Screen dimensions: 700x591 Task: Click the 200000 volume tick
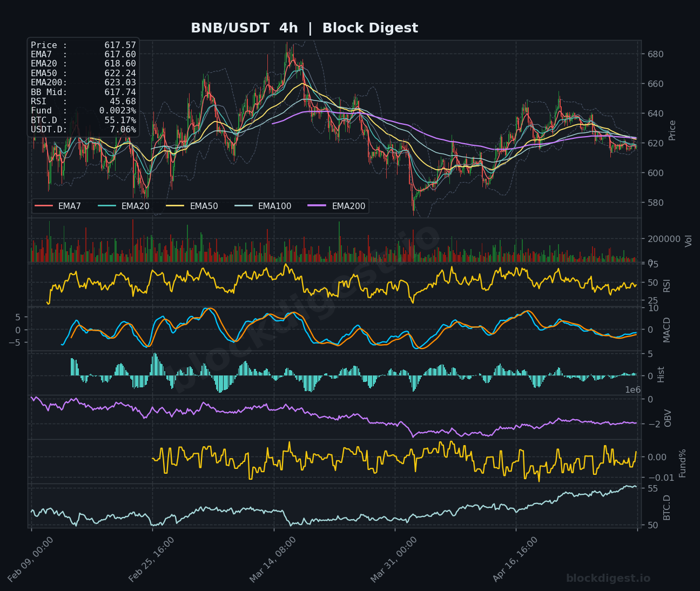(x=664, y=239)
